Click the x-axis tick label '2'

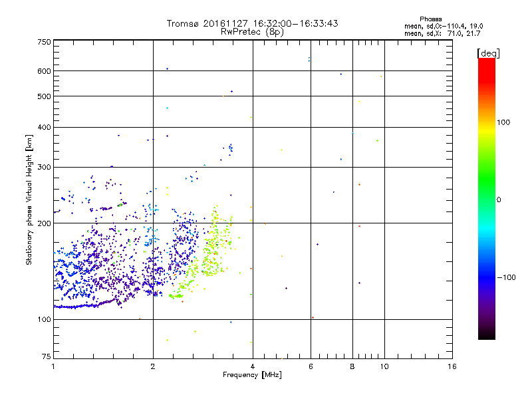coord(153,366)
